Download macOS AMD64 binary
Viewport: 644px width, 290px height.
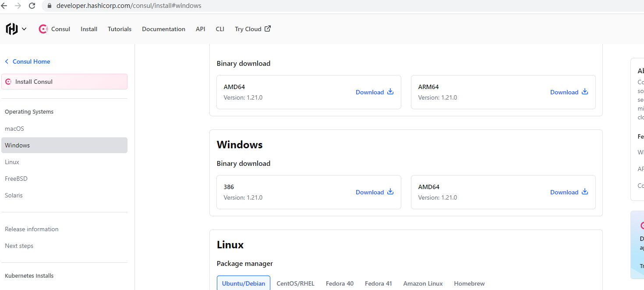click(375, 92)
